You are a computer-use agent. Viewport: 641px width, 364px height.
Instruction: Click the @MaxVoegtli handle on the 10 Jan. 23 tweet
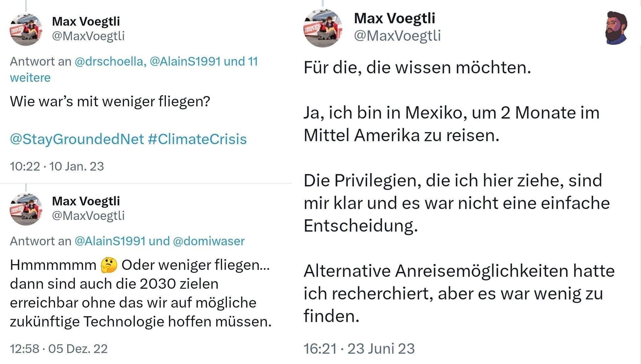point(88,36)
